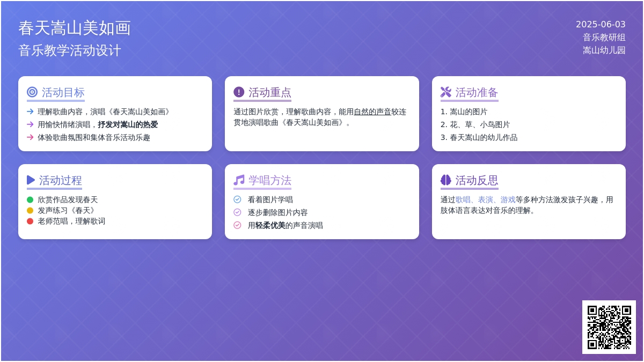This screenshot has width=644, height=362.
Task: Click the text 看着图片学唱
Action: pos(270,200)
